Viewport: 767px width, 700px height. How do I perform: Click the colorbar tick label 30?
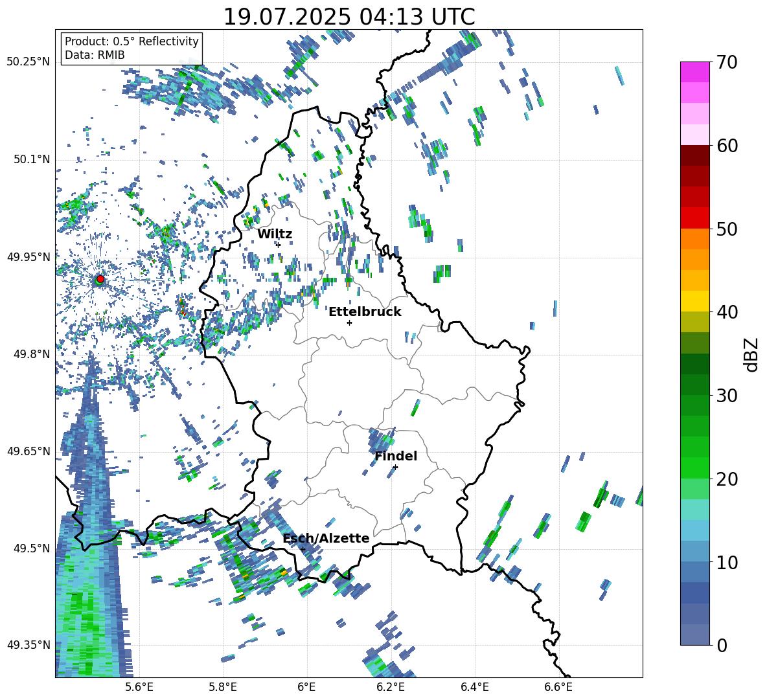click(x=727, y=396)
